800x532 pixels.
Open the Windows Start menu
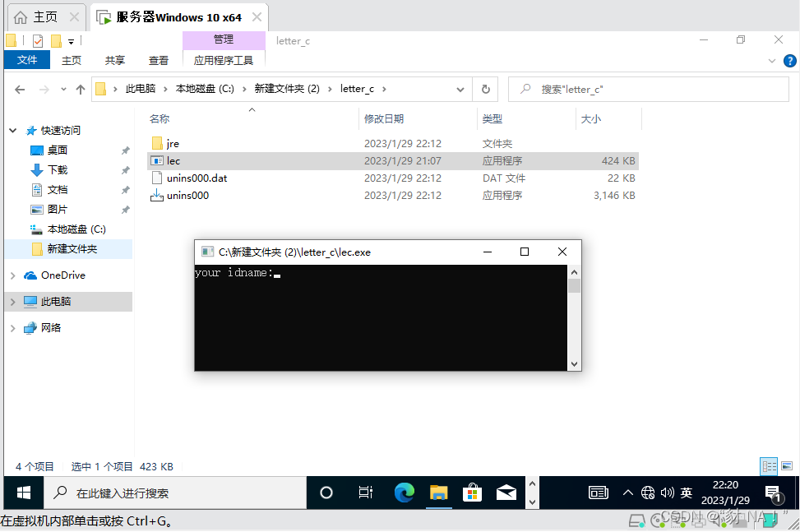click(x=22, y=493)
